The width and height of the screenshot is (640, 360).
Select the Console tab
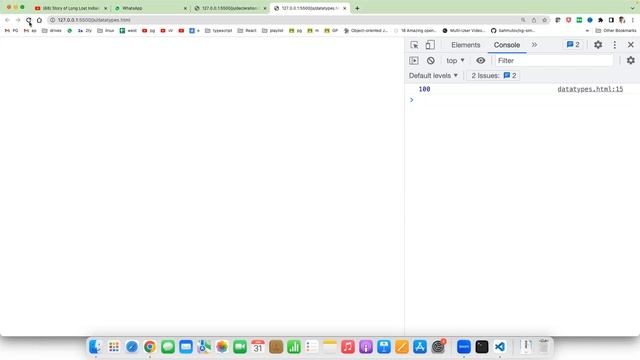[507, 45]
